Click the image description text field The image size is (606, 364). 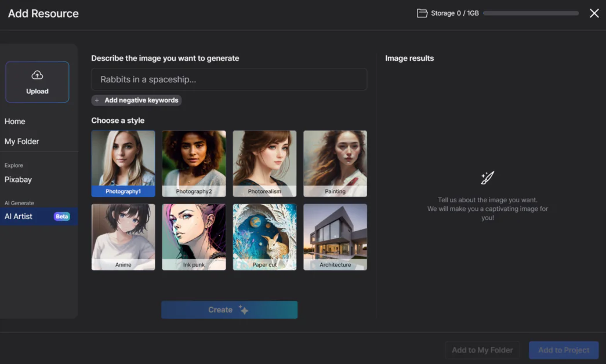pyautogui.click(x=229, y=79)
